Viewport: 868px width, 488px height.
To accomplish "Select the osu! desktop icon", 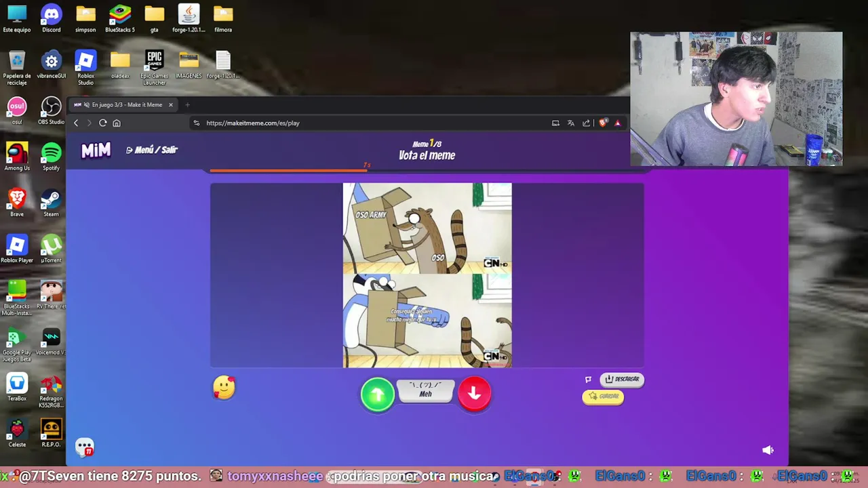I will coord(17,111).
